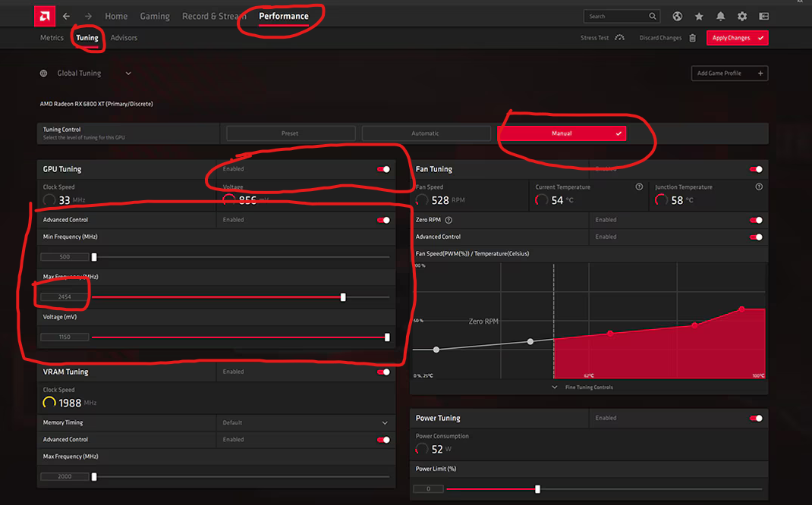Screen dimensions: 812x505
Task: Click plus icon on Add Game Profile
Action: (760, 74)
